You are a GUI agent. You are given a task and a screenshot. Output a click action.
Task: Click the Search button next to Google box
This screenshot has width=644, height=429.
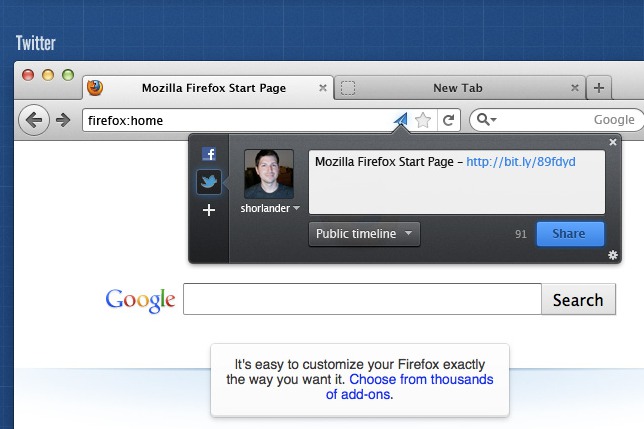tap(578, 299)
